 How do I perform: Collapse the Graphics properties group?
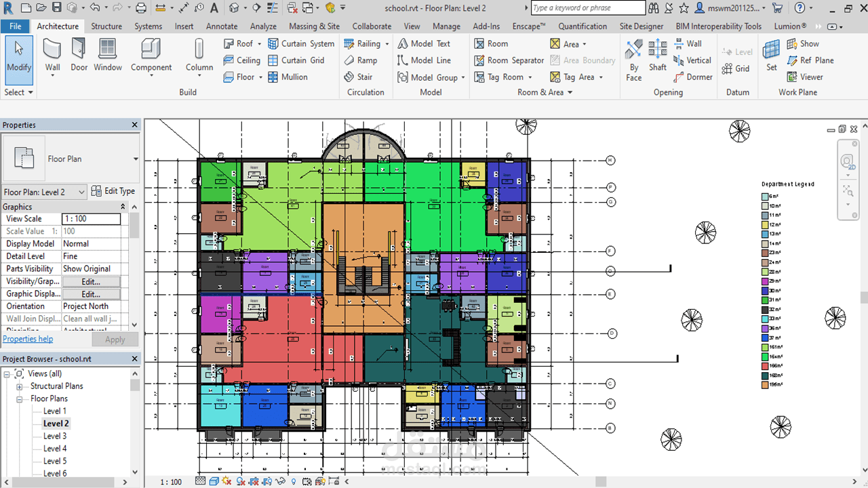click(x=123, y=207)
